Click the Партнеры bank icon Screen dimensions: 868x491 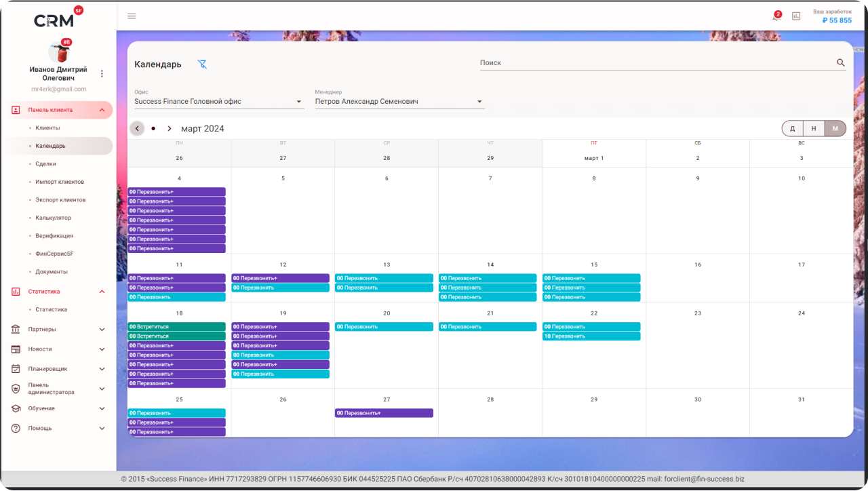(x=16, y=330)
